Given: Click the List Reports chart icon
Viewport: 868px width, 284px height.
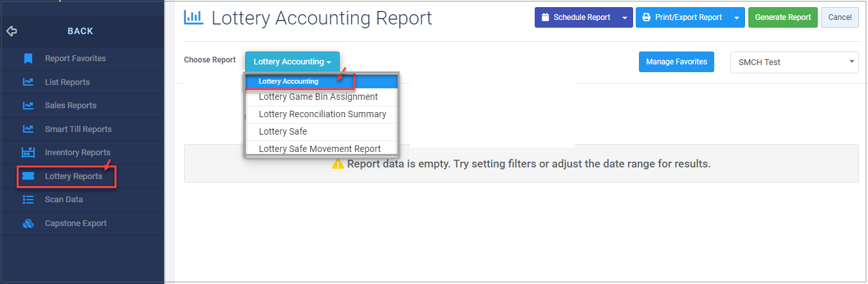Looking at the screenshot, I should coord(28,82).
